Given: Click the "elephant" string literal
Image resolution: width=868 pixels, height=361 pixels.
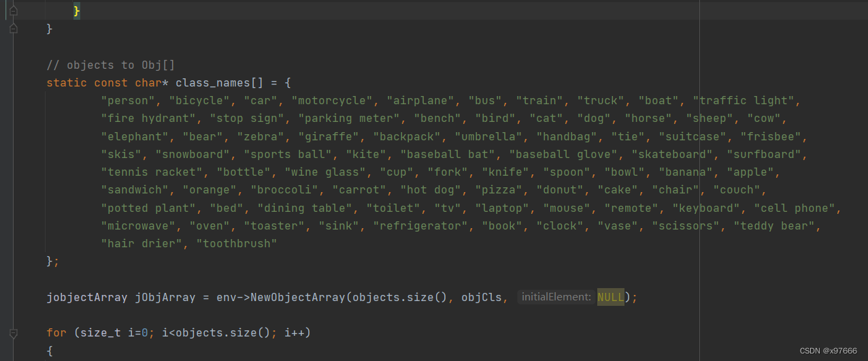Looking at the screenshot, I should tap(135, 136).
